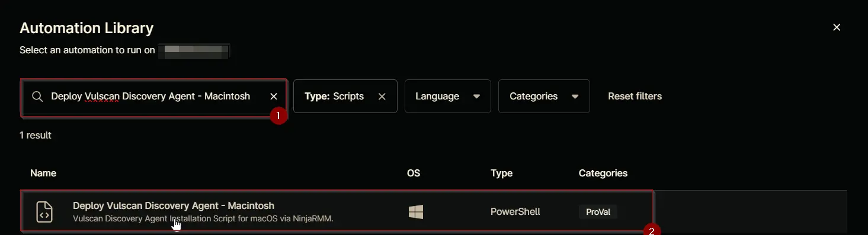Sort by the Type column header
Viewport: 868px width, 235px height.
coord(501,173)
